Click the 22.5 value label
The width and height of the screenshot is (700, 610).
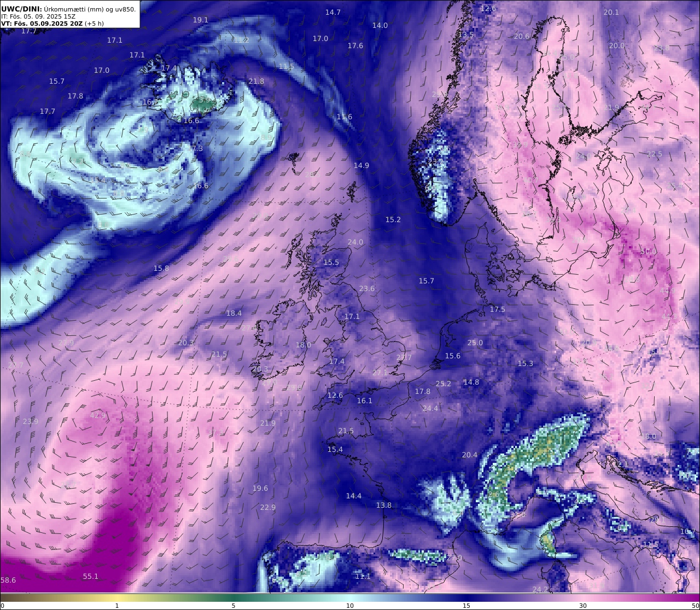coord(655,154)
